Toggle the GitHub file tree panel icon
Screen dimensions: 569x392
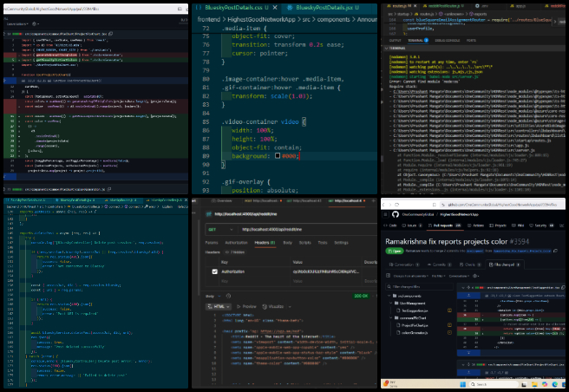[388, 276]
